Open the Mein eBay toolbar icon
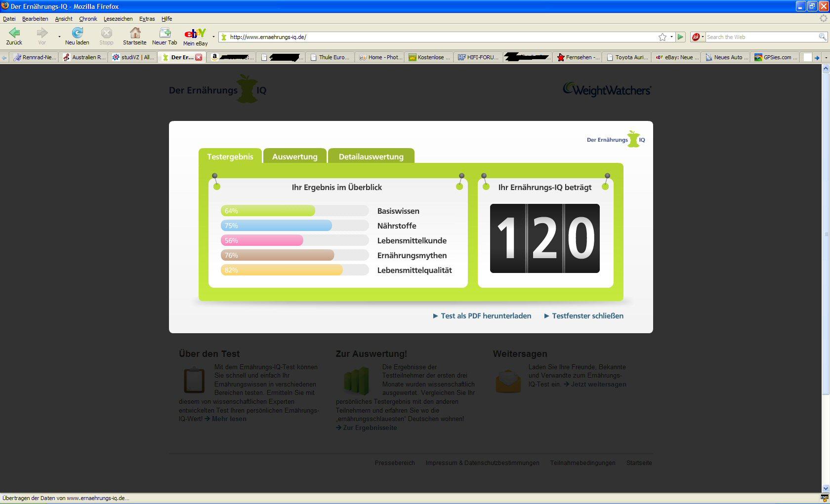Screen dimensions: 830x504 click(x=195, y=34)
